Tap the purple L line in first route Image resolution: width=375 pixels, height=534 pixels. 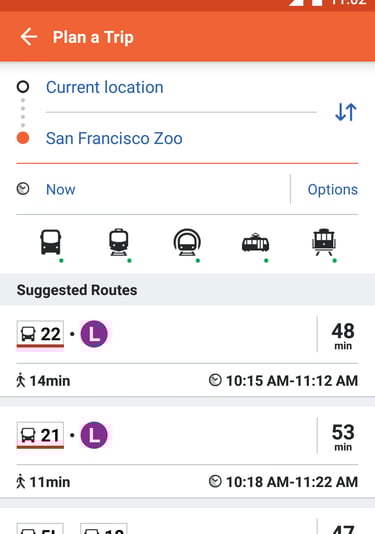coord(94,334)
